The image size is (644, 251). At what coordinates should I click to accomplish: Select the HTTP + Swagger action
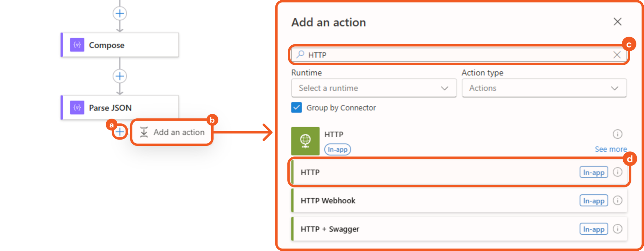(409, 229)
